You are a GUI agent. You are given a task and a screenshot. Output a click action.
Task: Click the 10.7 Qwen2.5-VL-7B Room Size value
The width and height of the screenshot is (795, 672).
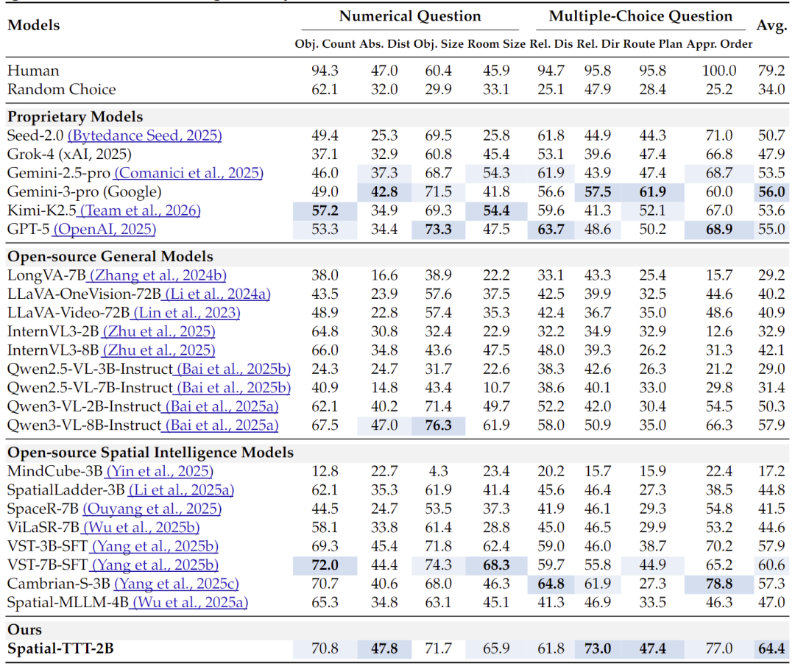[496, 388]
